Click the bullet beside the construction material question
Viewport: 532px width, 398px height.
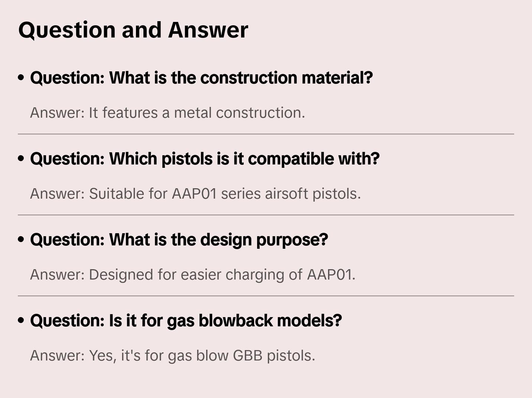[x=21, y=78]
